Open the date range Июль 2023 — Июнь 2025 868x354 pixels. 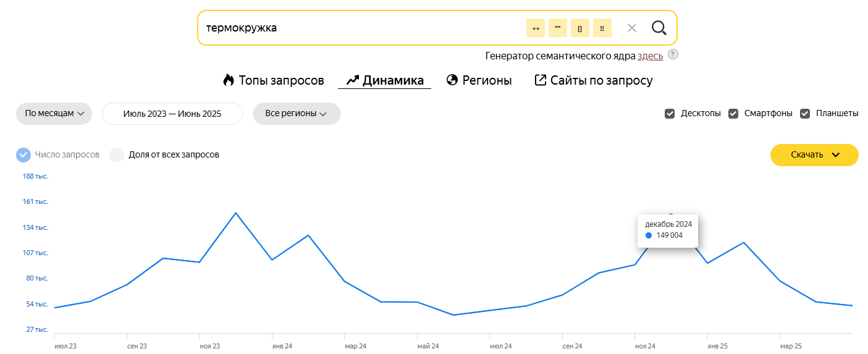(172, 114)
